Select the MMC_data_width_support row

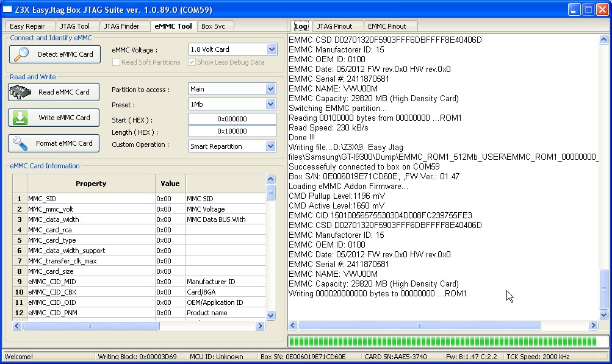pos(139,251)
